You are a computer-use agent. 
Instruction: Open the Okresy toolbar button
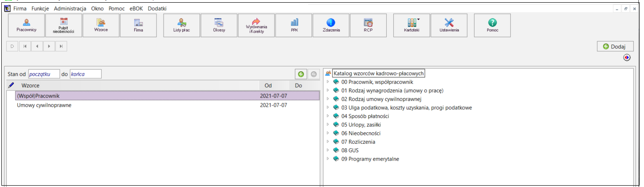pos(219,25)
